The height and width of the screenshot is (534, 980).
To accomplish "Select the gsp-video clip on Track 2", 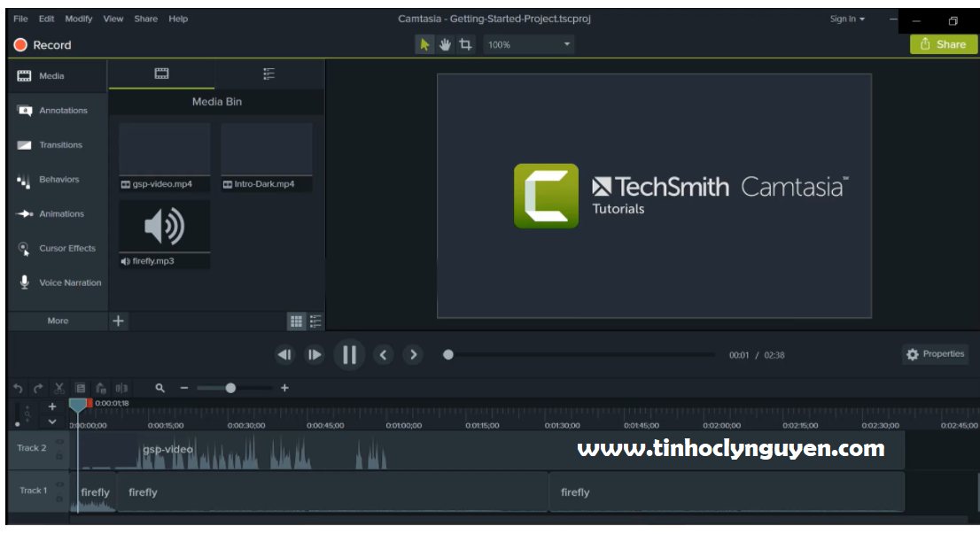I will coord(487,450).
